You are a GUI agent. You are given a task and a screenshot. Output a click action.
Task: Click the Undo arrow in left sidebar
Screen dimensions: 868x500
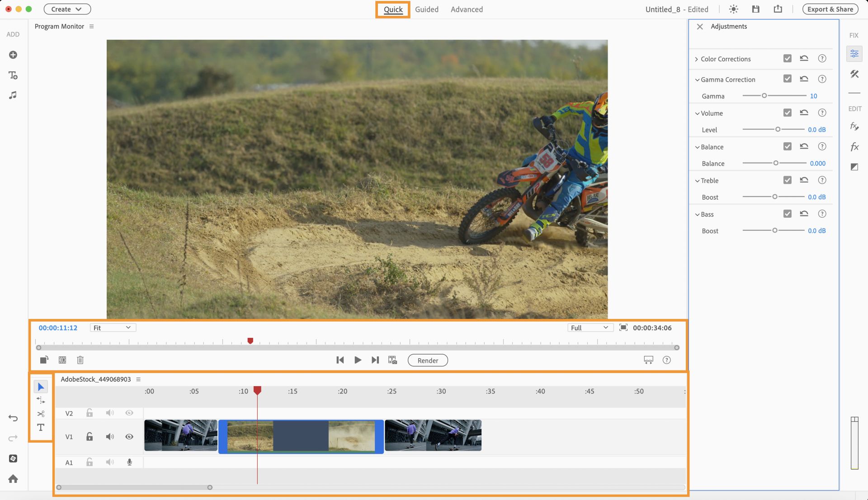click(13, 418)
